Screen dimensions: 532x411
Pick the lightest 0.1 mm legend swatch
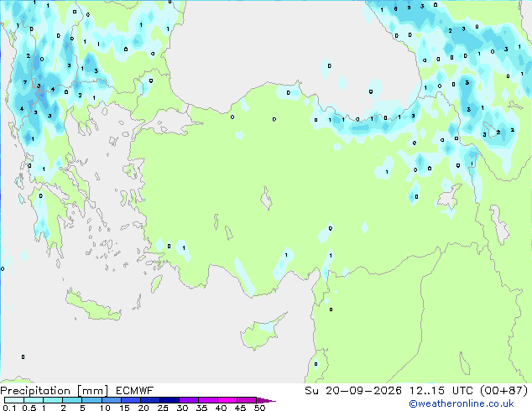pos(14,400)
